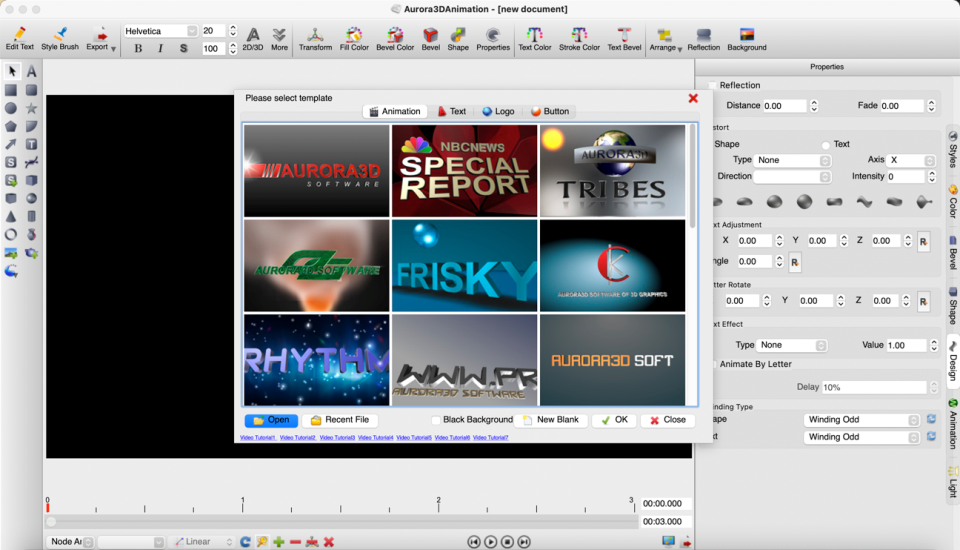Toggle strikethrough S formatting
This screenshot has width=960, height=550.
point(183,48)
